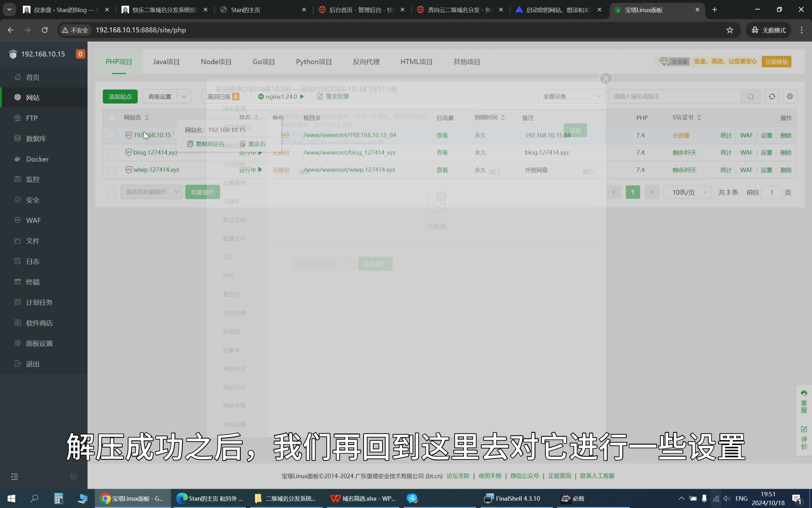The image size is (812, 508).
Task: Open the 请选择批量操作 dropdown
Action: click(x=152, y=192)
